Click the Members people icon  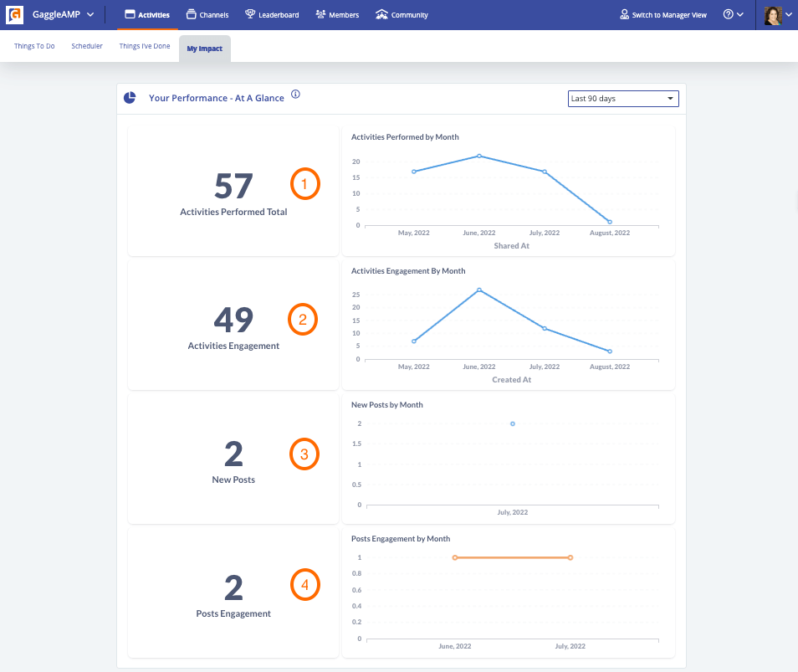click(320, 14)
